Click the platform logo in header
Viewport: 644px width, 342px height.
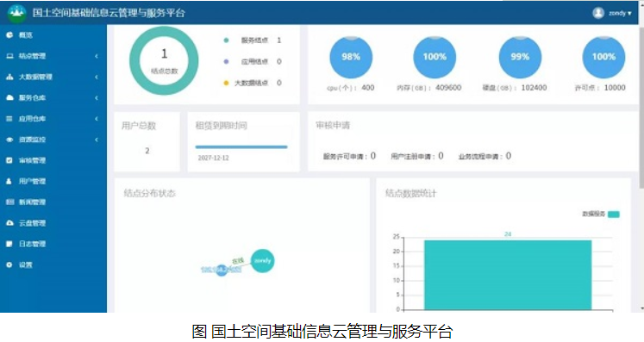17,13
